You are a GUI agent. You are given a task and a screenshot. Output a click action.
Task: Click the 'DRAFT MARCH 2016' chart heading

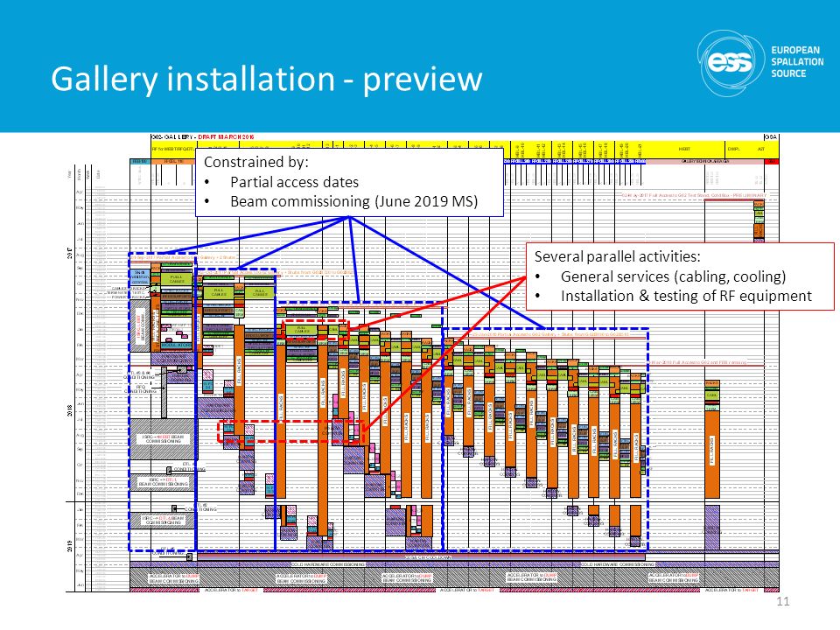226,137
